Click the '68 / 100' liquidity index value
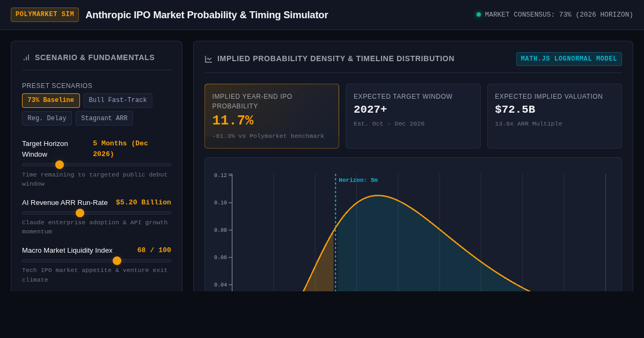The image size is (644, 338). click(154, 250)
